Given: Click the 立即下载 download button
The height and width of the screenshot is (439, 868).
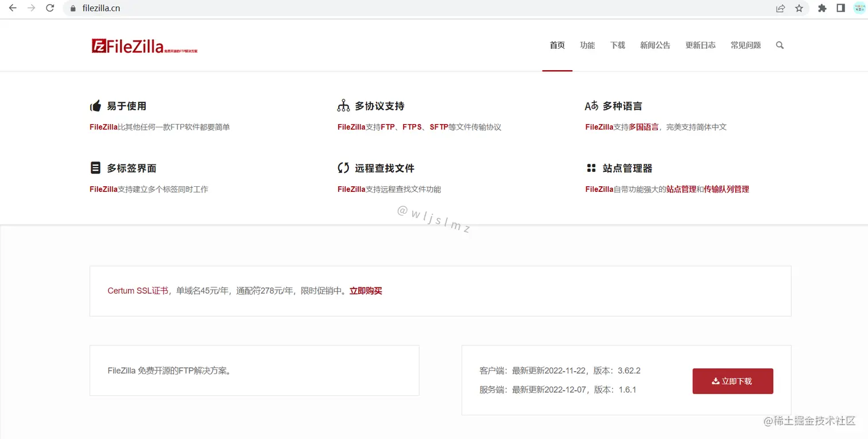Looking at the screenshot, I should 733,381.
